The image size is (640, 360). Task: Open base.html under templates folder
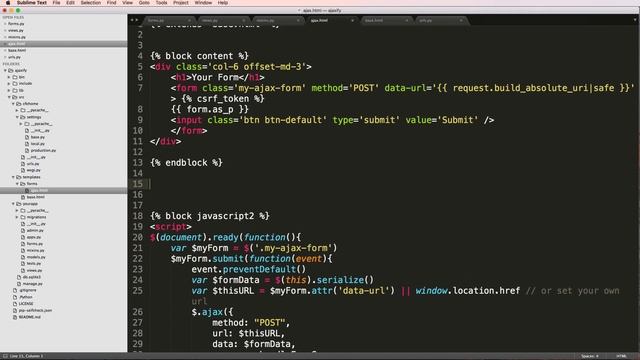point(36,197)
